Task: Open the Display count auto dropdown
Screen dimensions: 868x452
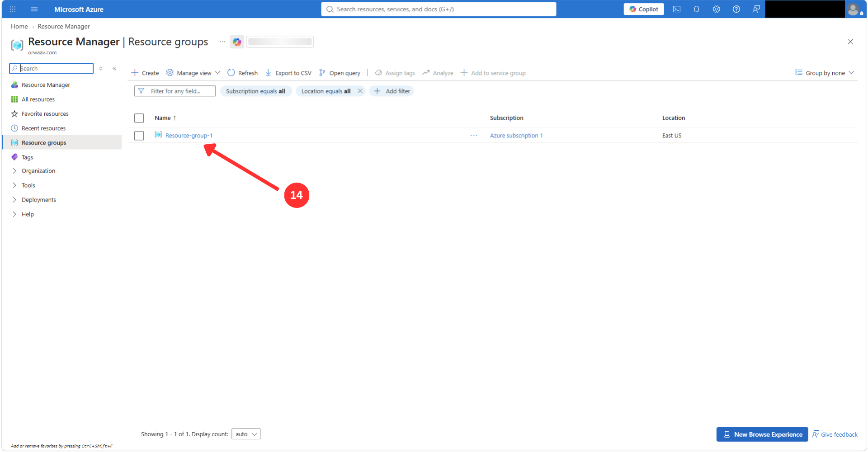Action: [x=246, y=434]
